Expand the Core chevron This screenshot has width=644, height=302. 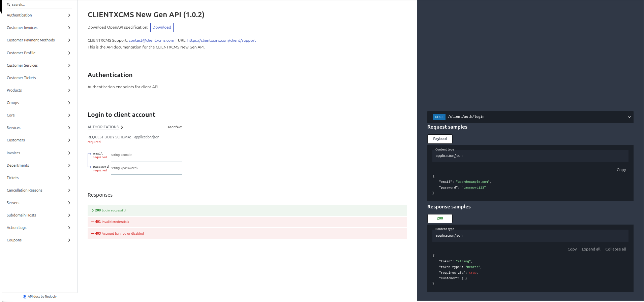(x=69, y=115)
